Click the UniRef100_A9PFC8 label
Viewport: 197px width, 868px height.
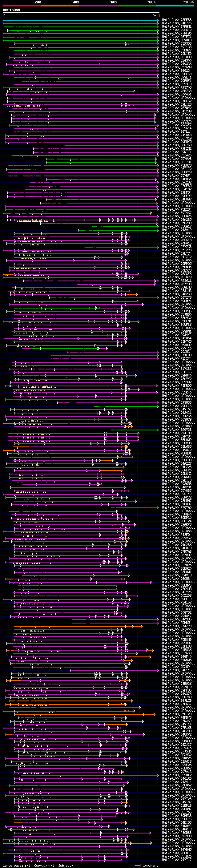(x=177, y=74)
